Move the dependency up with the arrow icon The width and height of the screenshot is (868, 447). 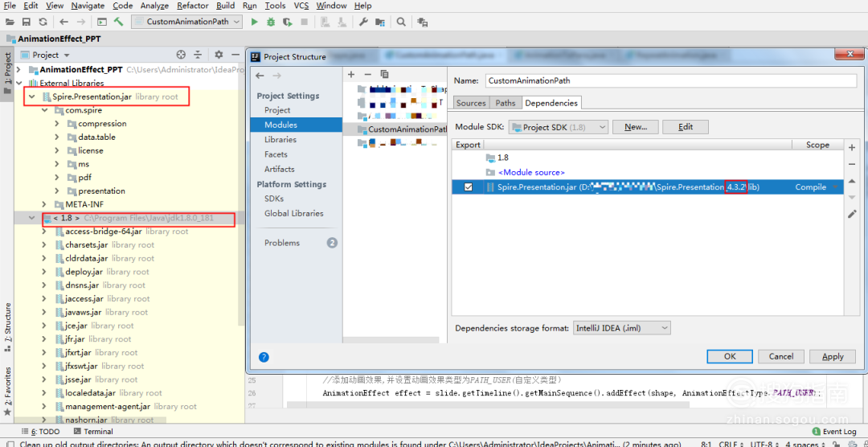pos(852,182)
